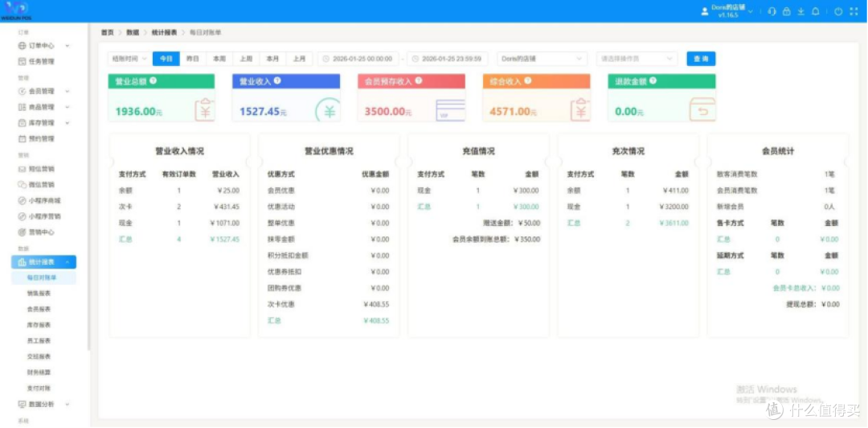Click the user avatar icon

click(705, 11)
